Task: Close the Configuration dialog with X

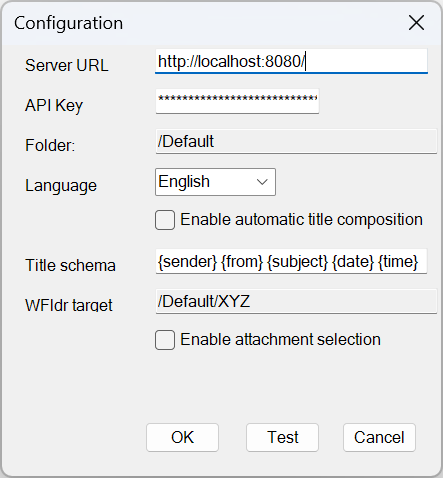Action: tap(416, 23)
